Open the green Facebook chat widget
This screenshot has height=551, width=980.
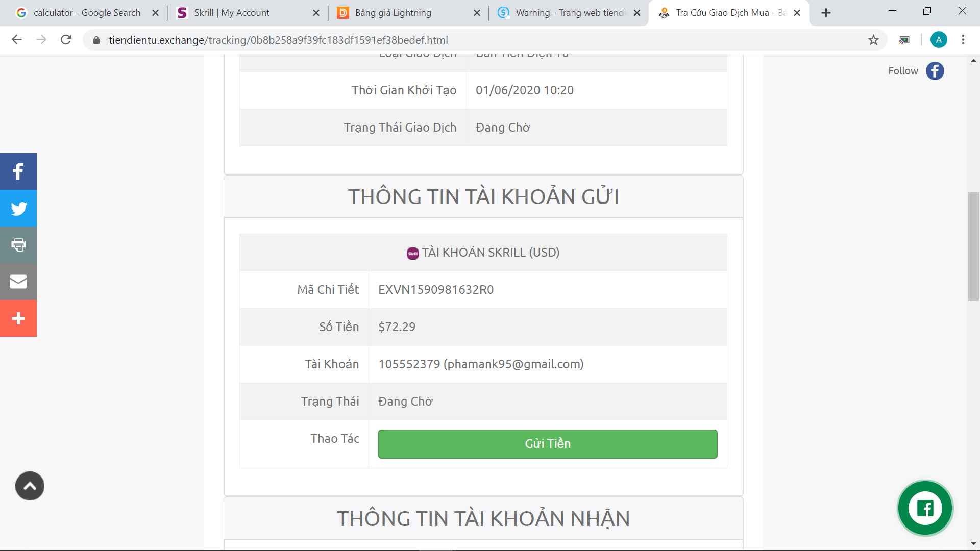pyautogui.click(x=925, y=508)
